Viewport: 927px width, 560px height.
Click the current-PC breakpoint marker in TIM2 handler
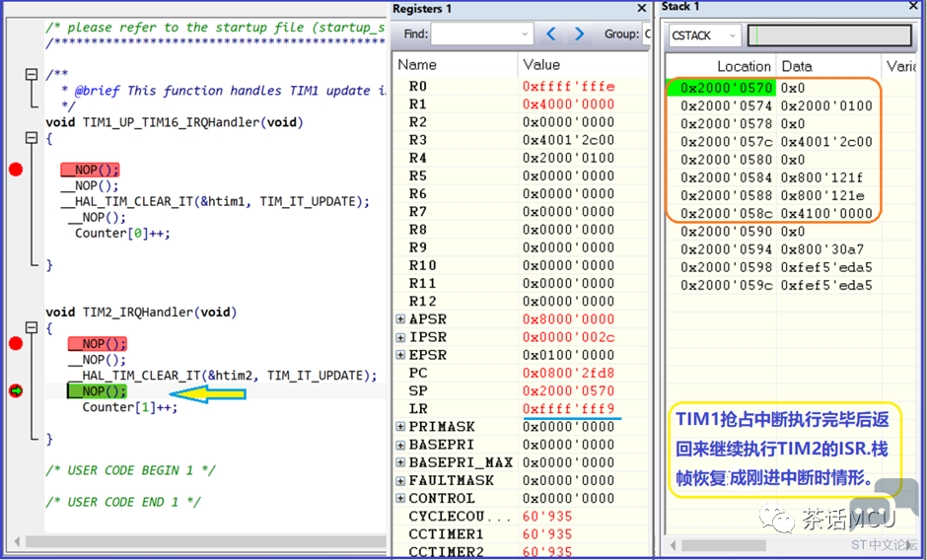[x=16, y=390]
